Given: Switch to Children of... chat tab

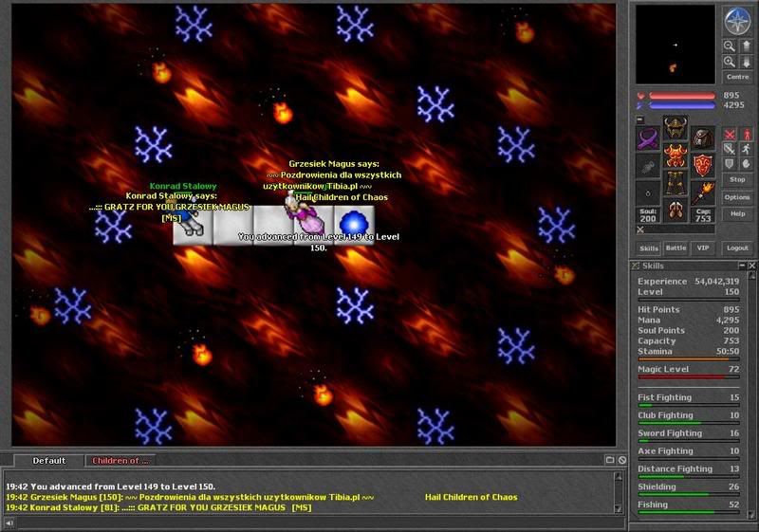Looking at the screenshot, I should [120, 461].
